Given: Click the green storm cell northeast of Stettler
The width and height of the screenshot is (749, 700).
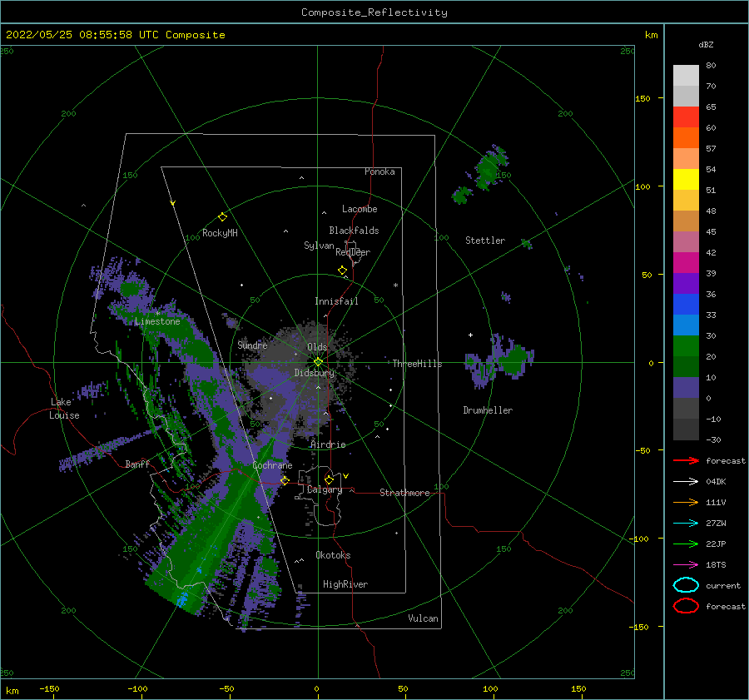Looking at the screenshot, I should pos(489,170).
